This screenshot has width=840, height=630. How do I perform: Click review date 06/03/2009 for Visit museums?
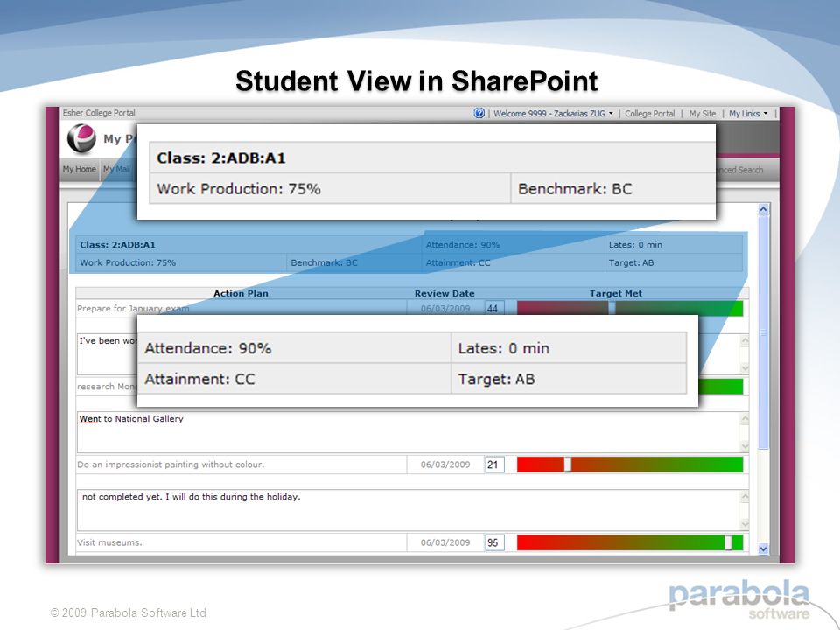click(x=445, y=542)
